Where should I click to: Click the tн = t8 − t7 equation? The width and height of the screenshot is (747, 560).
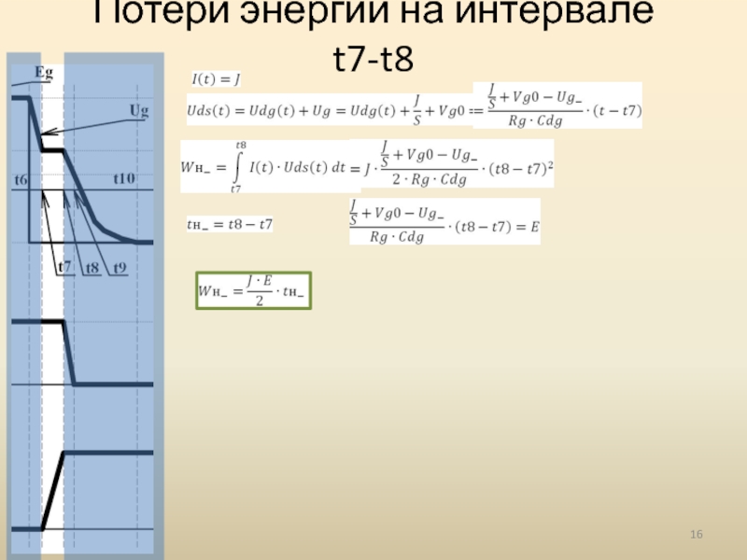point(229,224)
